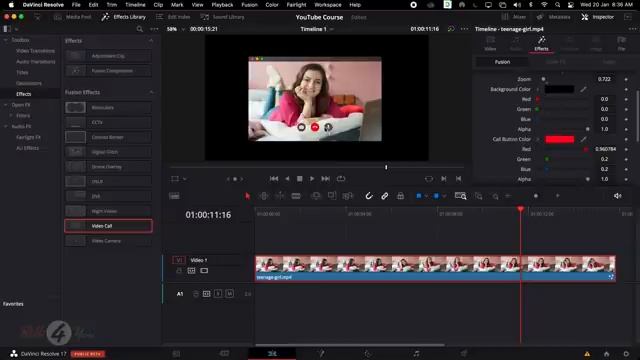Image resolution: width=640 pixels, height=360 pixels.
Task: Click the Detail Zoom icon
Action: tap(478, 196)
